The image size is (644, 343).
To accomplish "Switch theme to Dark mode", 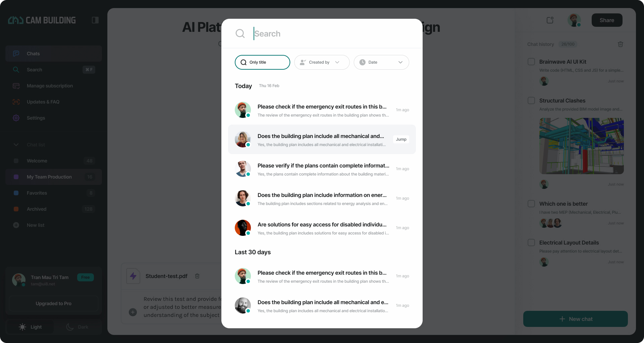I will (78, 327).
